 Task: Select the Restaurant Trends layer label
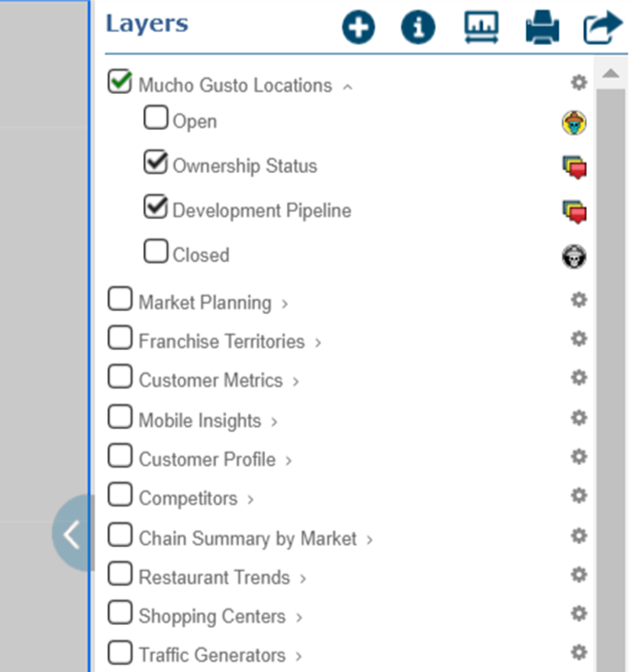point(213,578)
